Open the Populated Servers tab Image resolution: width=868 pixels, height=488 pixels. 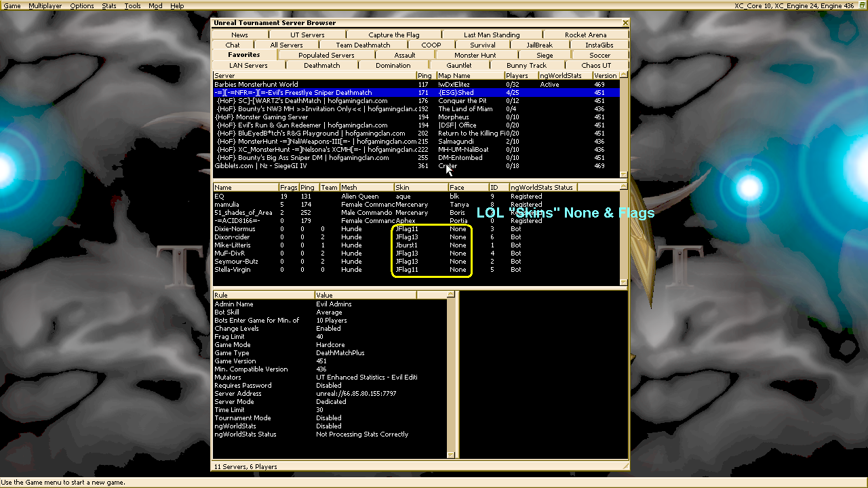pos(326,56)
